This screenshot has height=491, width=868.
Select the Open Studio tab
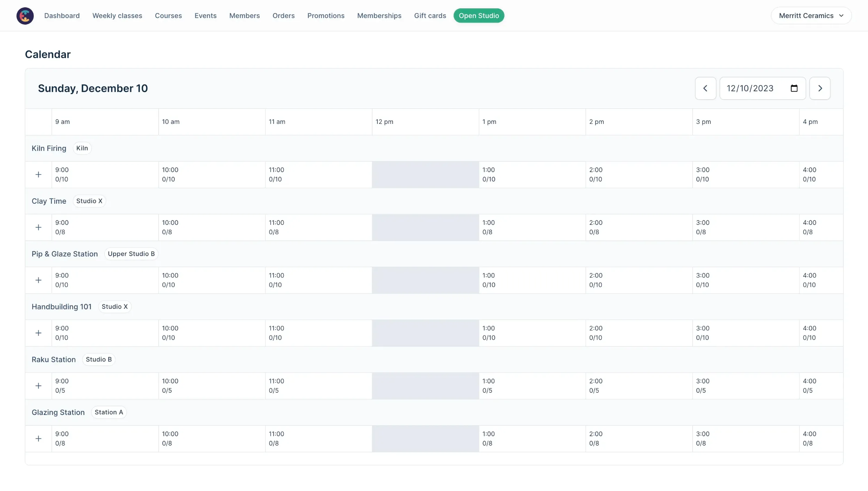click(478, 16)
